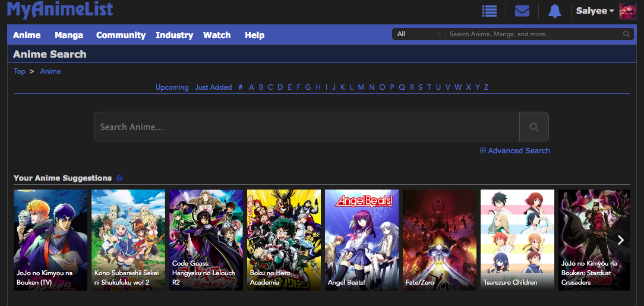Browse anime starting with letter W

click(x=458, y=87)
